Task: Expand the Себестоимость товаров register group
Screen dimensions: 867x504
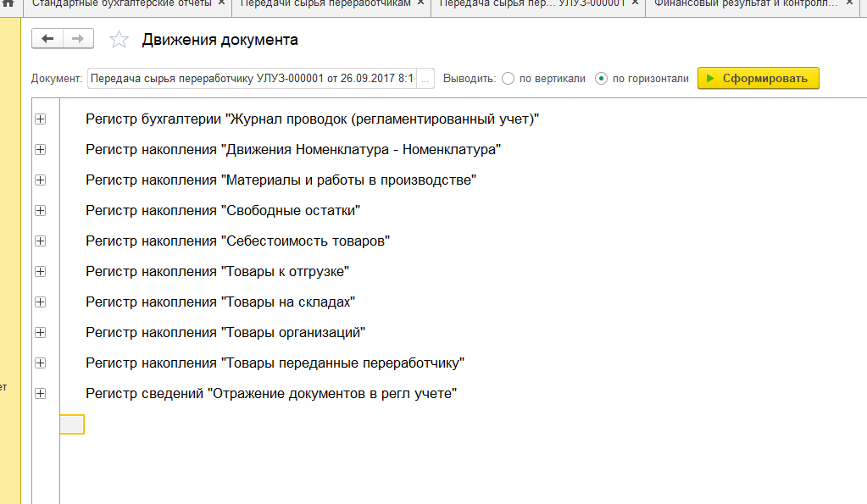Action: coord(40,241)
